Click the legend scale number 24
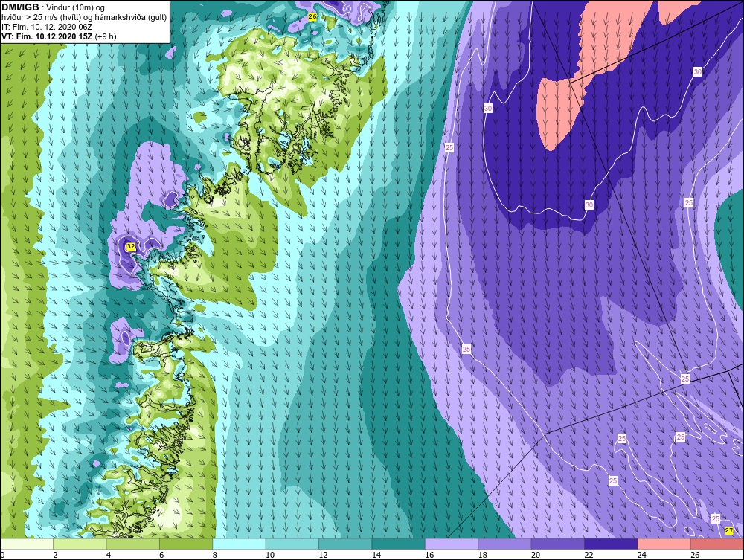 pyautogui.click(x=642, y=555)
